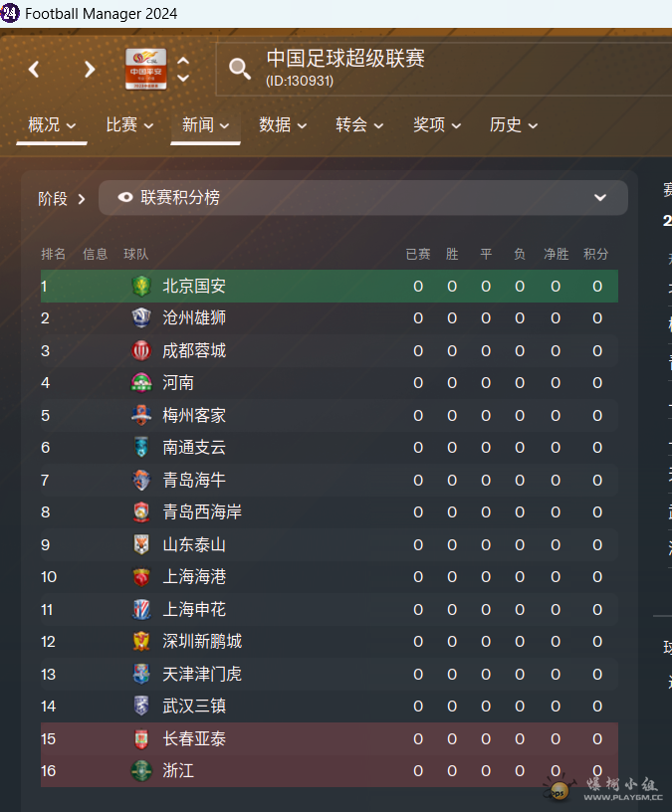Open the 上海海港 team link
The image size is (672, 812).
tap(194, 577)
